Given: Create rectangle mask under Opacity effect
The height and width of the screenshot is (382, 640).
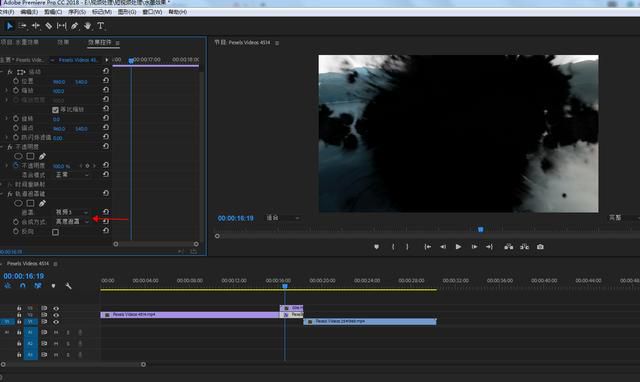Looking at the screenshot, I should point(30,156).
